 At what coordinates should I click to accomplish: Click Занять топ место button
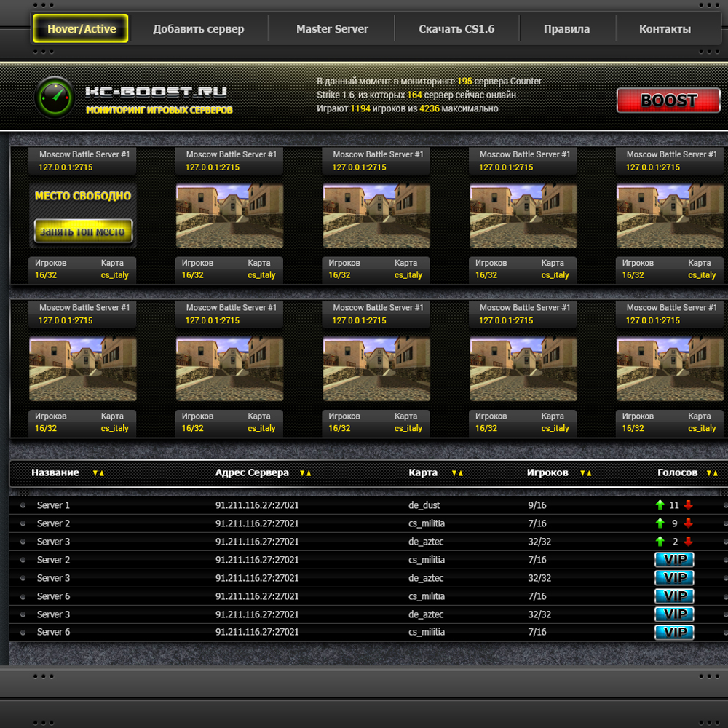coord(83,232)
